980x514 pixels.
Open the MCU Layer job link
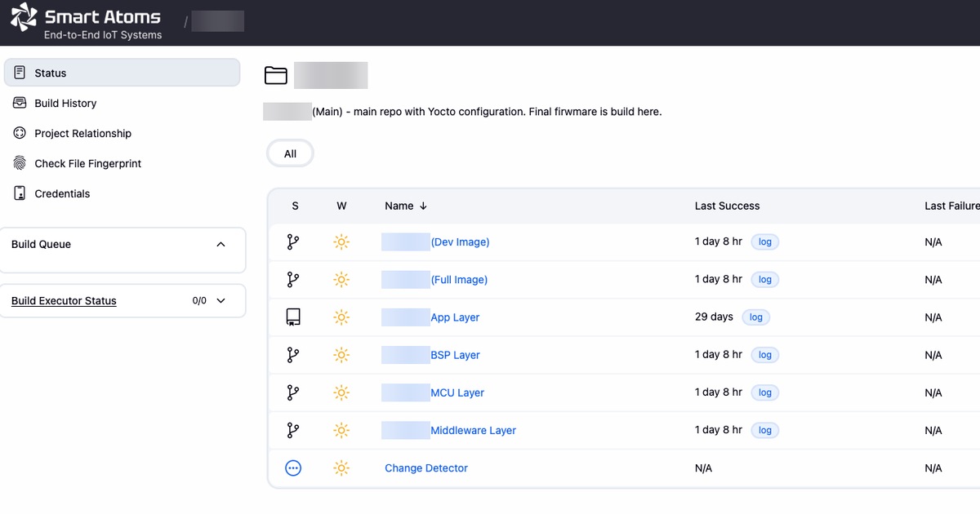pyautogui.click(x=457, y=392)
